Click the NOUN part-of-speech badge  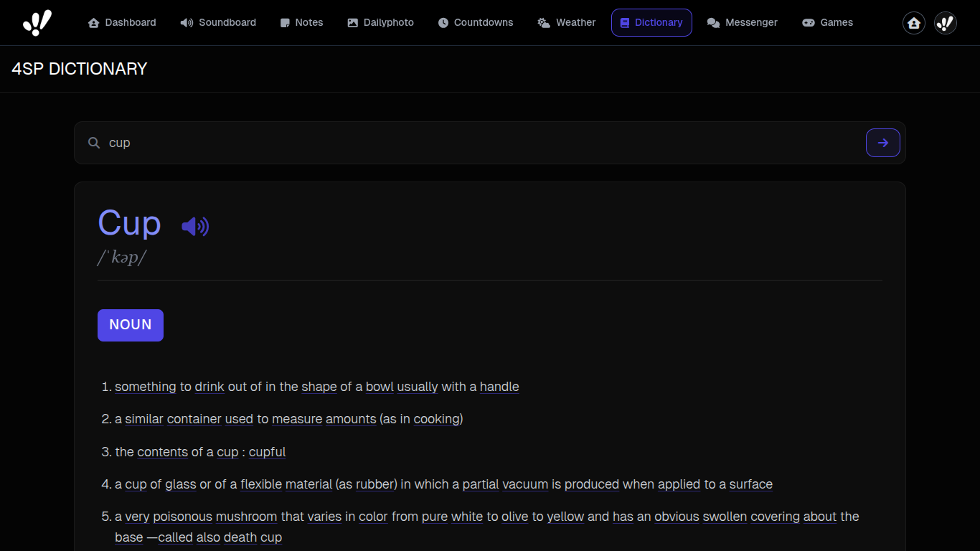click(130, 325)
